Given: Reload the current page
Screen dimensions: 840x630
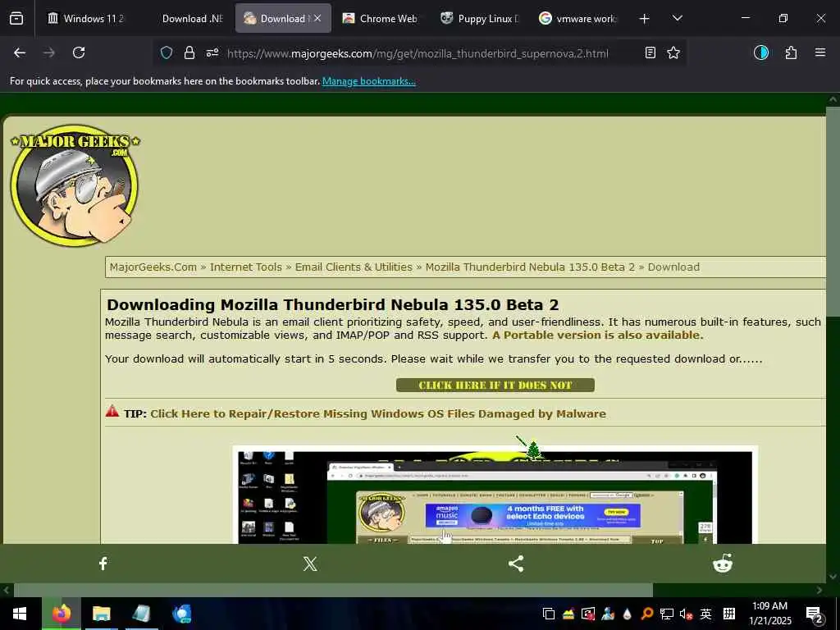Looking at the screenshot, I should pos(79,52).
